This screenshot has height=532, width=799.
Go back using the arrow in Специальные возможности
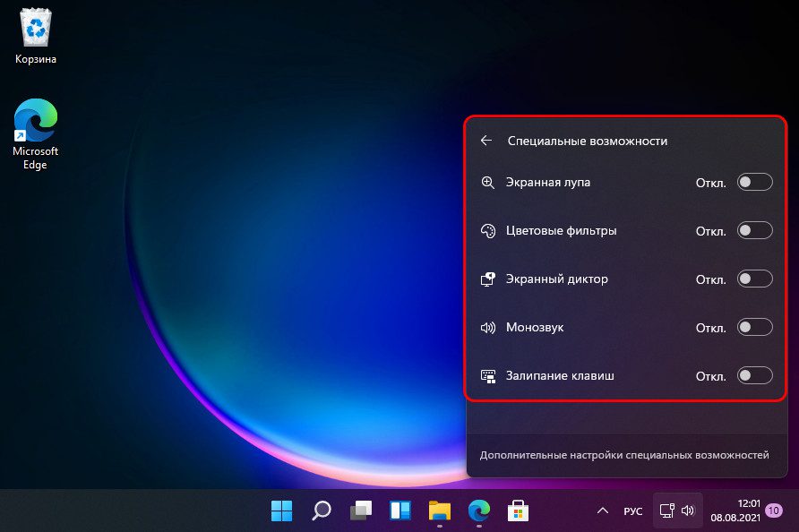486,141
